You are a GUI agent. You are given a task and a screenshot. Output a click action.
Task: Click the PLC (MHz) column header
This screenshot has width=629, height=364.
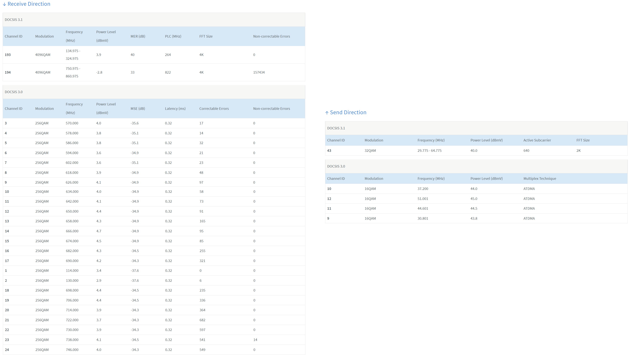click(x=173, y=36)
